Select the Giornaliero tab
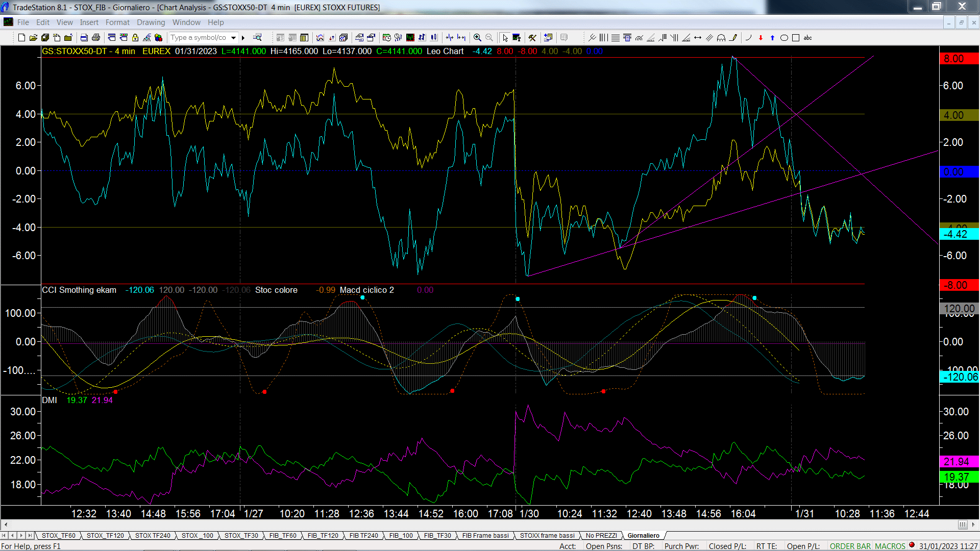Screen dimensions: 980x551 click(643, 536)
